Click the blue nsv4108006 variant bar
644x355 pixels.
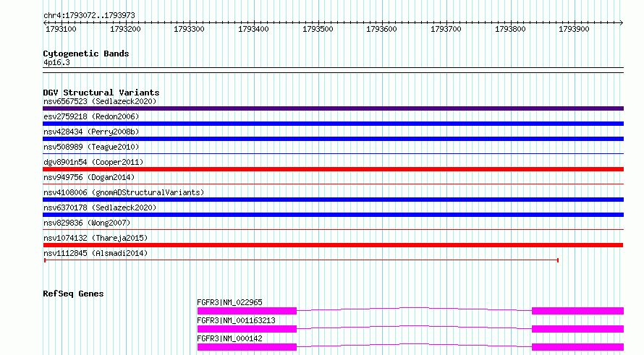pyautogui.click(x=333, y=200)
